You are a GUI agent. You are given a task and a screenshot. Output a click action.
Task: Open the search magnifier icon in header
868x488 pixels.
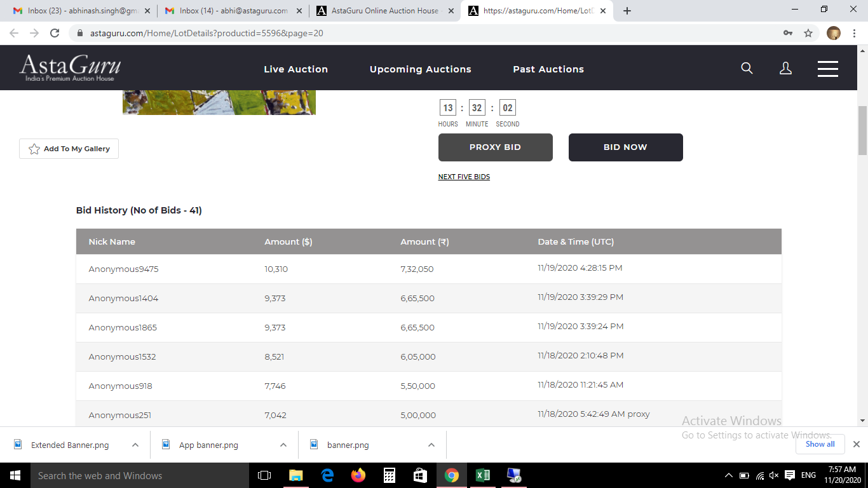tap(747, 69)
